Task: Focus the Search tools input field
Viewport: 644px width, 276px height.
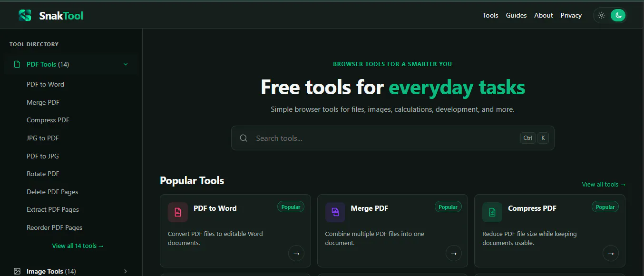Action: (392, 138)
